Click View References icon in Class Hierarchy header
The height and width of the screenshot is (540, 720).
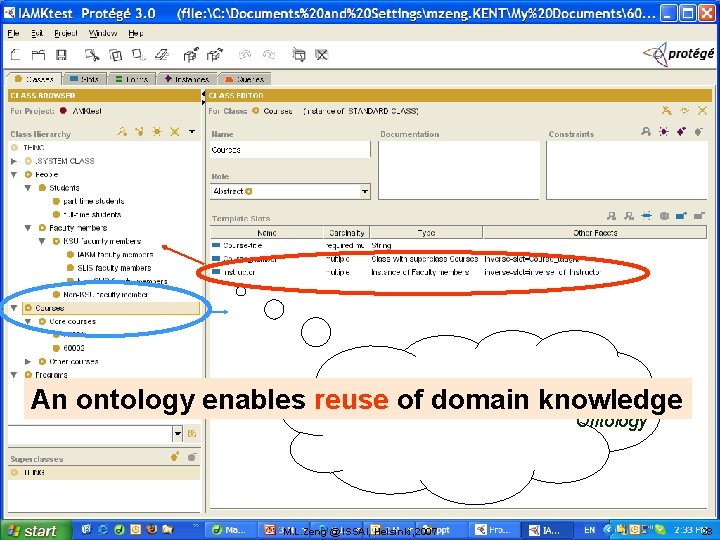pyautogui.click(x=139, y=132)
